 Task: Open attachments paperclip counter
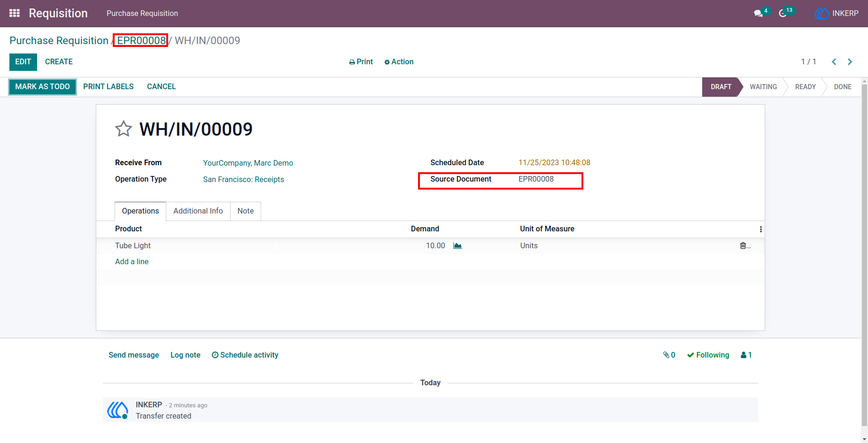pyautogui.click(x=669, y=355)
